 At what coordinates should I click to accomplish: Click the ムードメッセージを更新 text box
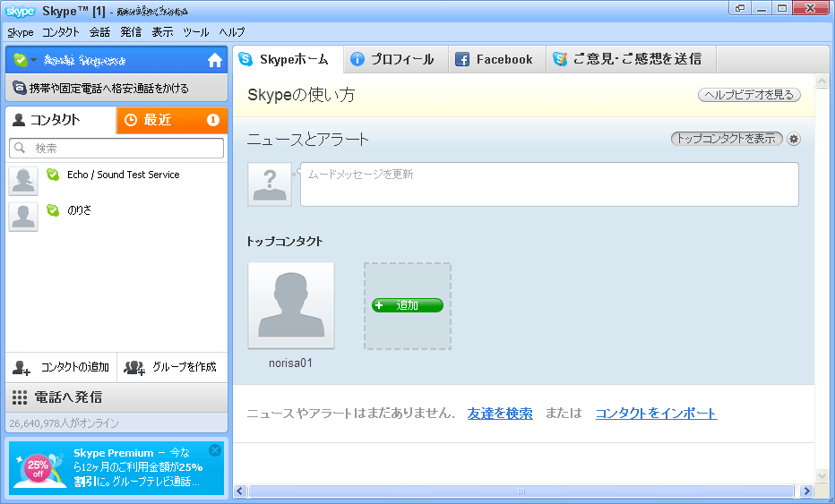pyautogui.click(x=549, y=184)
